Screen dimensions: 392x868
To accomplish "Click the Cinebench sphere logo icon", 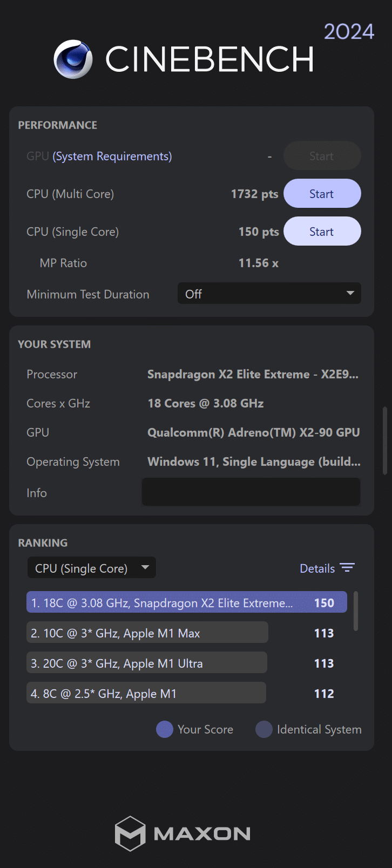I will click(x=73, y=59).
